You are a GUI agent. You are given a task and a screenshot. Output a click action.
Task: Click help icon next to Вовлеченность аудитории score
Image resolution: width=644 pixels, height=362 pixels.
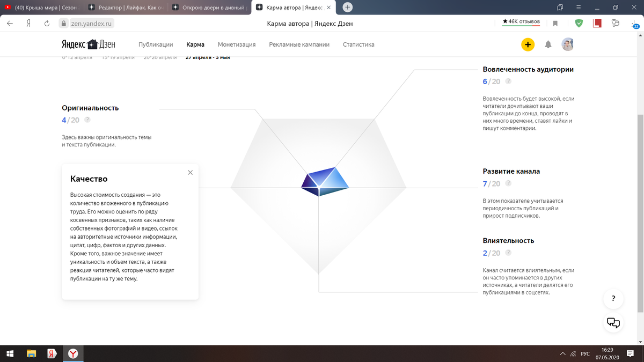(508, 82)
